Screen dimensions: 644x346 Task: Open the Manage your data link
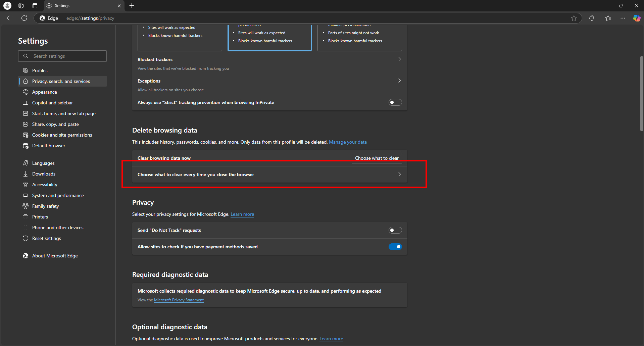(x=348, y=142)
